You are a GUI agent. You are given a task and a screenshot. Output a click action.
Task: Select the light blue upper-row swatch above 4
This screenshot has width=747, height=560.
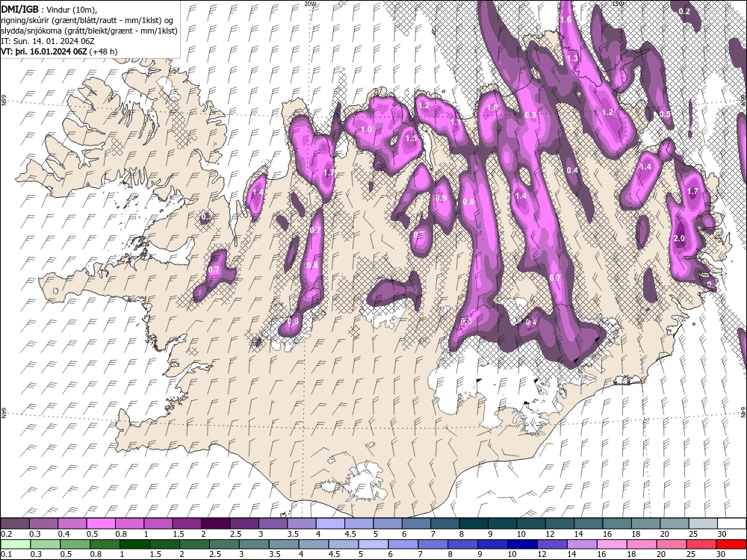(331, 523)
